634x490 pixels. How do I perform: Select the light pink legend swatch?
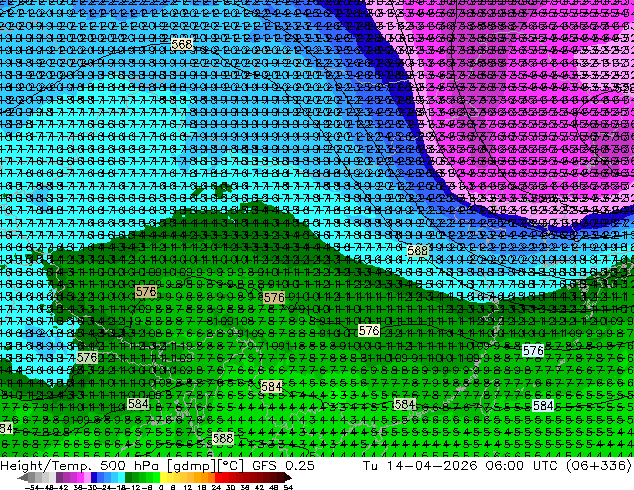click(x=87, y=477)
